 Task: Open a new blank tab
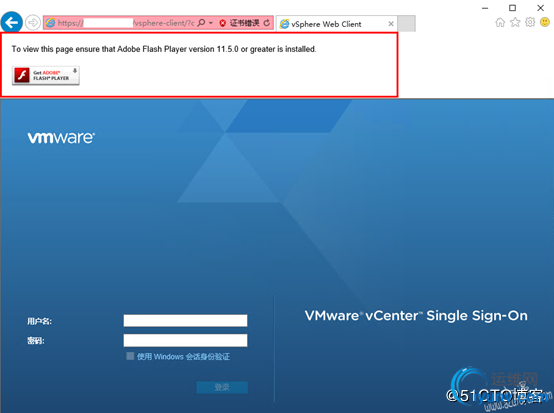406,24
